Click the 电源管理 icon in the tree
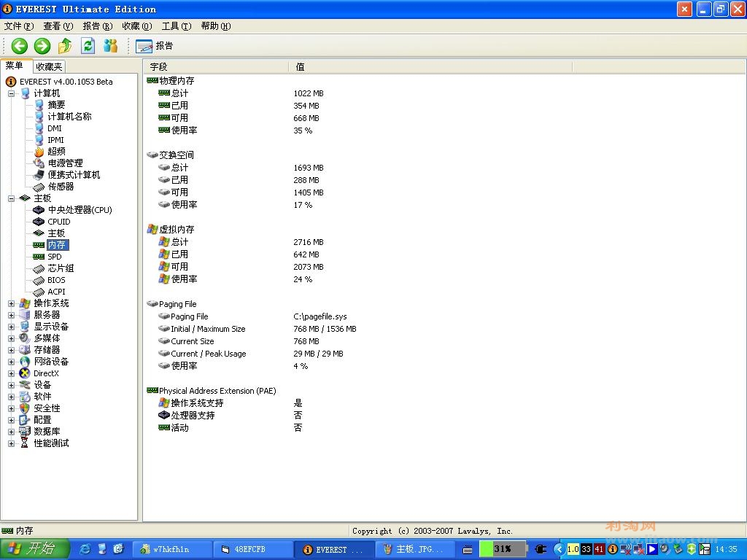 [x=39, y=163]
